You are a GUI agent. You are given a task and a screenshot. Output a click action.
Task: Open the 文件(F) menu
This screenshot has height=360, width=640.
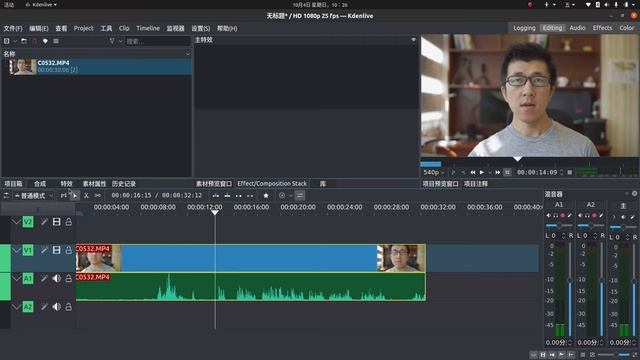tap(13, 29)
